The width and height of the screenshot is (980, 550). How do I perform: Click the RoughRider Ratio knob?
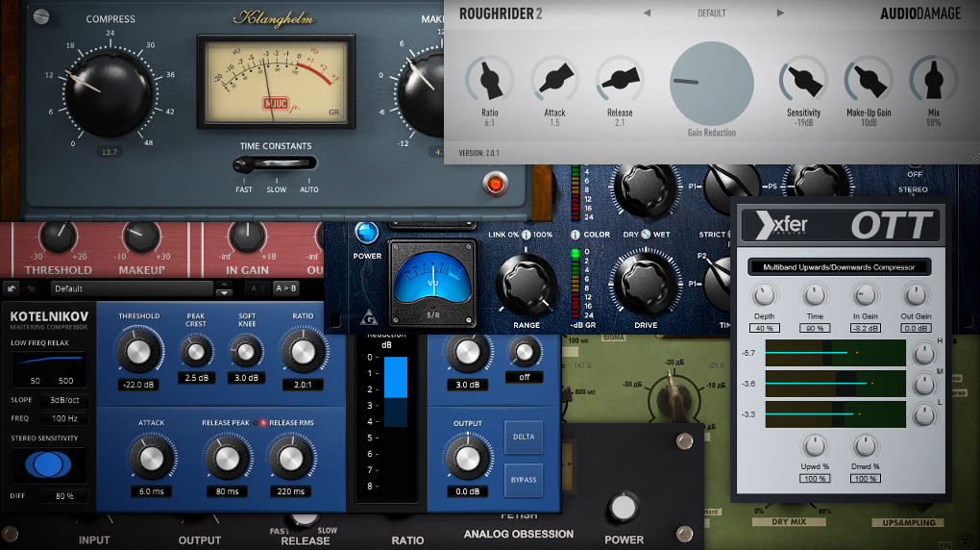(489, 80)
